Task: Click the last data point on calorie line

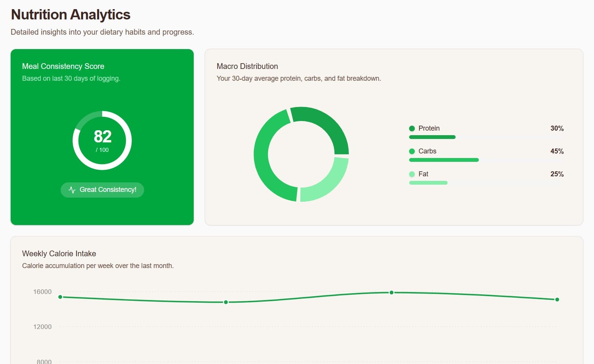Action: coord(557,300)
